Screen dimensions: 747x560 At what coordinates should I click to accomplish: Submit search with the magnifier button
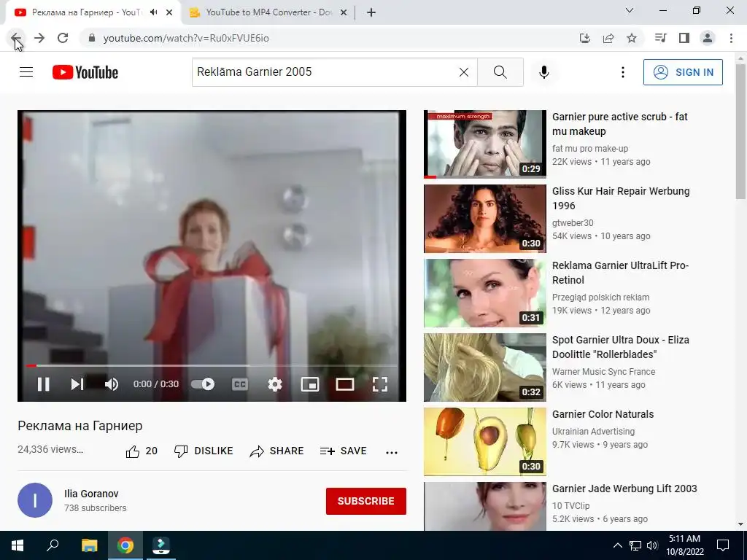(x=500, y=72)
